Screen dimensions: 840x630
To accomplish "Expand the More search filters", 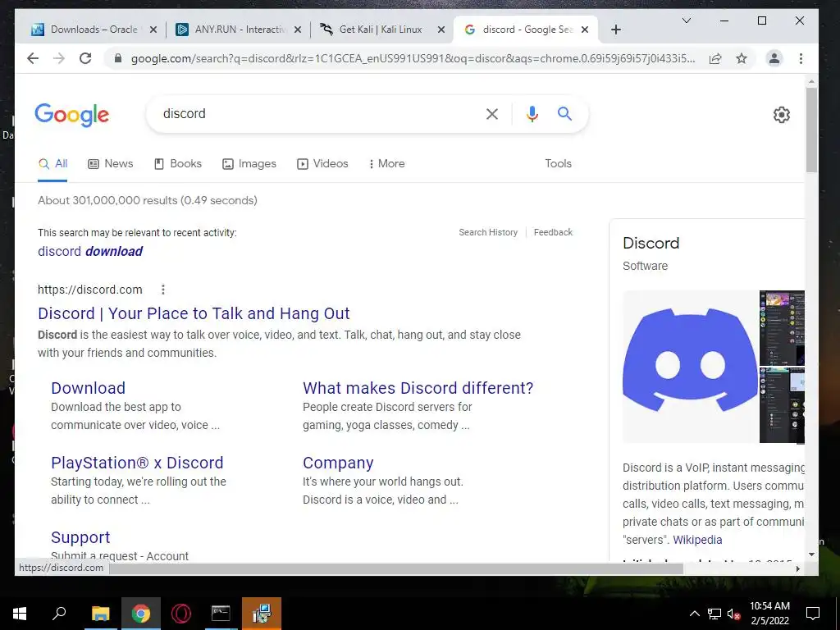I will point(387,163).
